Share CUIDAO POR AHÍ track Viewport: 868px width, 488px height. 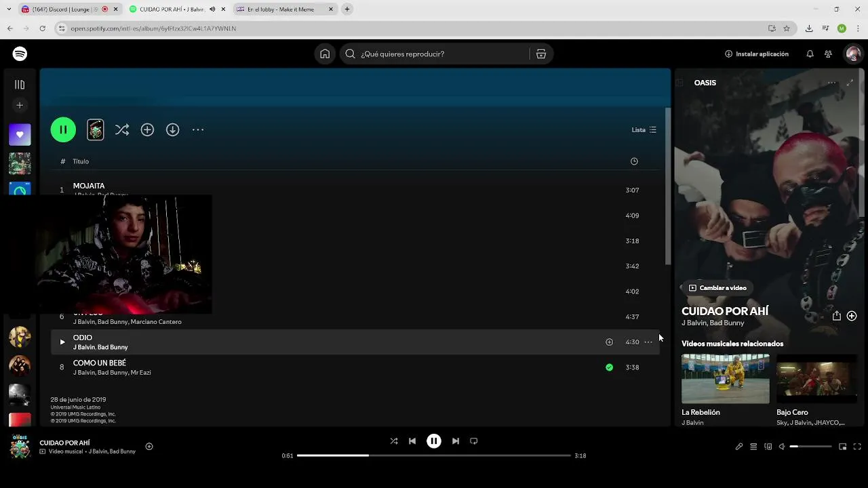click(x=837, y=316)
